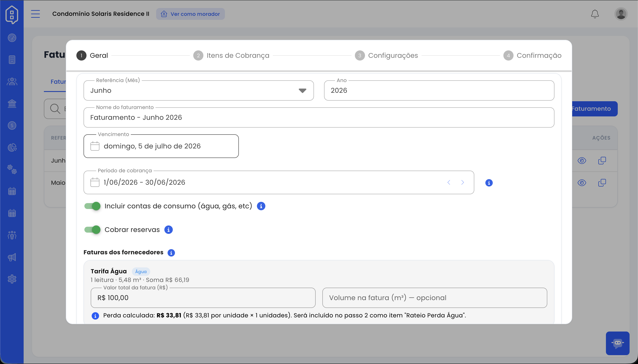638x364 pixels.
Task: Open the Período de cobrança date range field
Action: coord(279,182)
